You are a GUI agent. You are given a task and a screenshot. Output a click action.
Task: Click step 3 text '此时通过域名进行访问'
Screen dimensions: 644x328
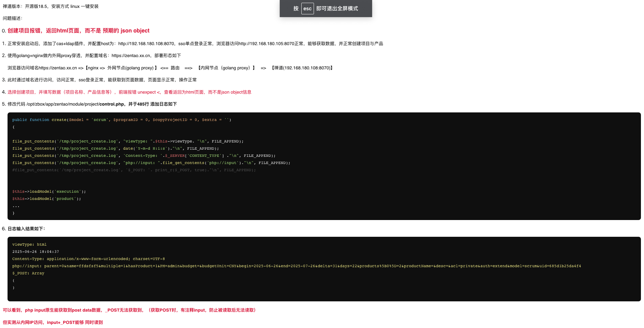point(30,80)
